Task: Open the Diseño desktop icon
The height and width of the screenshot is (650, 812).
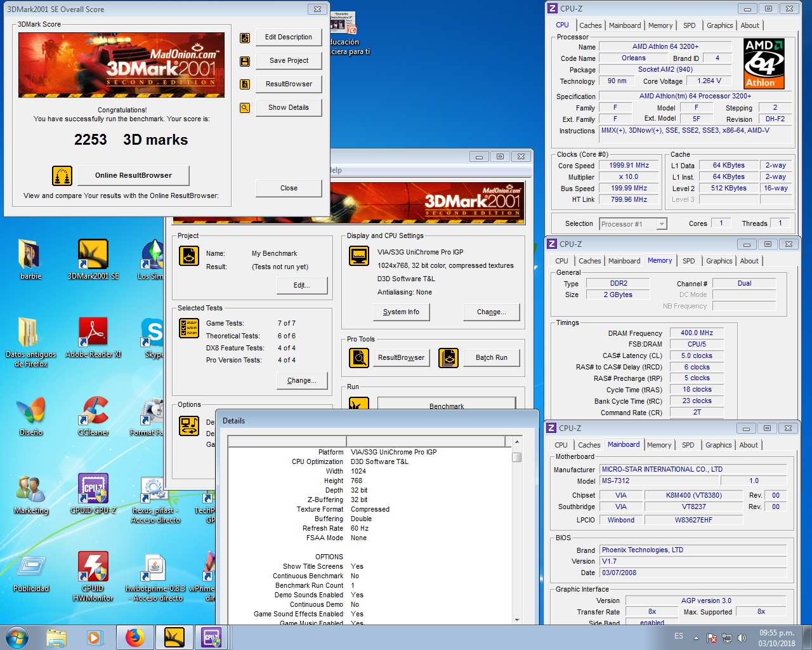Action: tap(30, 416)
